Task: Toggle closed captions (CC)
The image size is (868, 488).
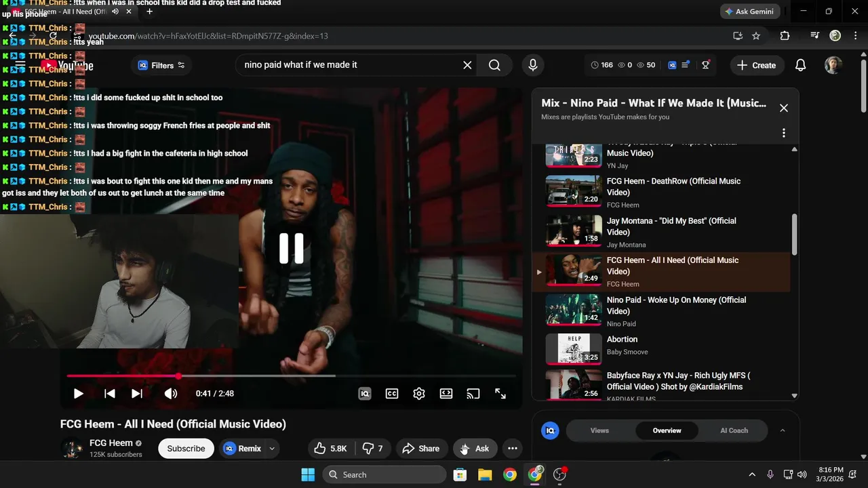Action: click(x=392, y=394)
